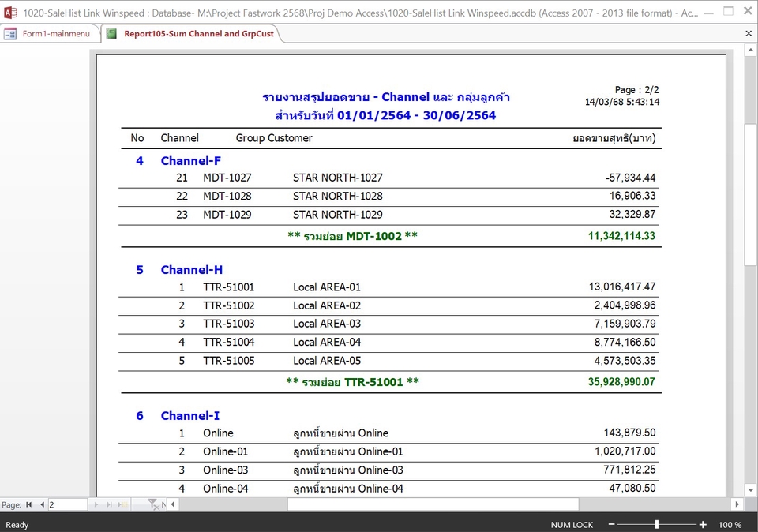The width and height of the screenshot is (758, 532).
Task: Click the zoom slider handle
Action: coord(657,524)
